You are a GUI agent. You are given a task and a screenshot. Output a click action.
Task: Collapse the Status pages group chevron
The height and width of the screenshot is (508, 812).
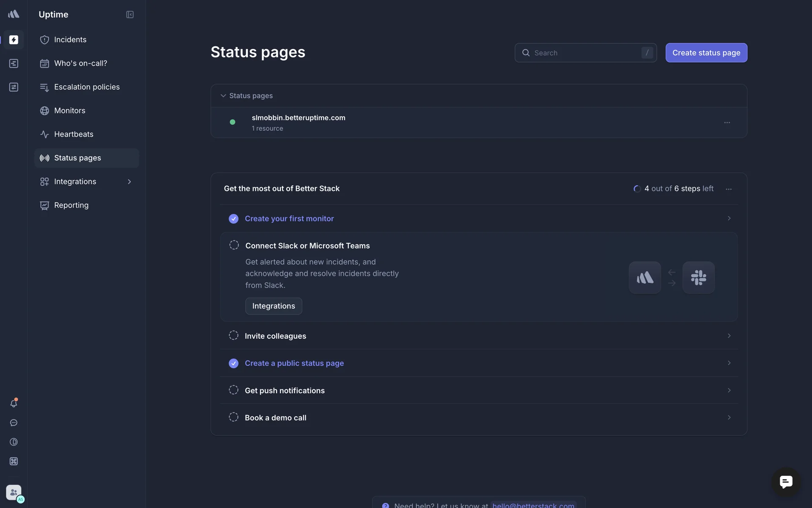pyautogui.click(x=223, y=96)
